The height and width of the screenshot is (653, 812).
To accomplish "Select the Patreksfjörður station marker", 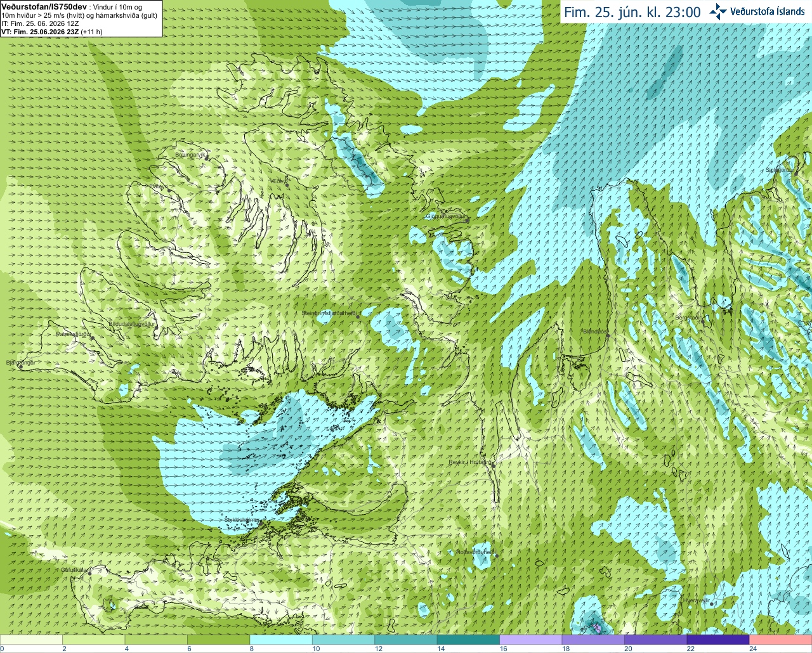I will [93, 337].
